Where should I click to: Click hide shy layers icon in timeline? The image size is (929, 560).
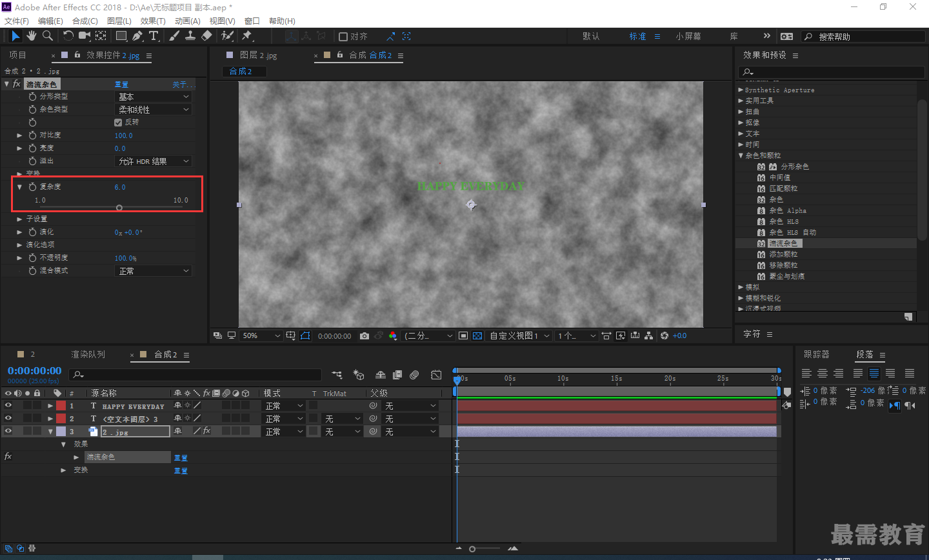point(381,375)
